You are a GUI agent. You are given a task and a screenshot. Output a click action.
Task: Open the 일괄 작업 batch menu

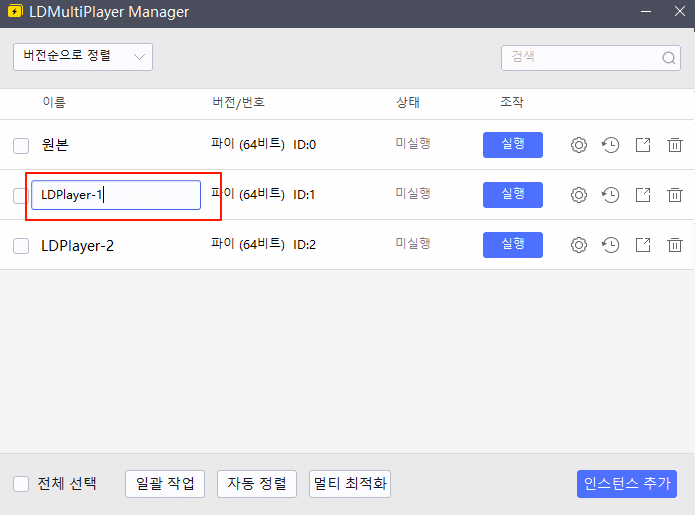pyautogui.click(x=165, y=484)
